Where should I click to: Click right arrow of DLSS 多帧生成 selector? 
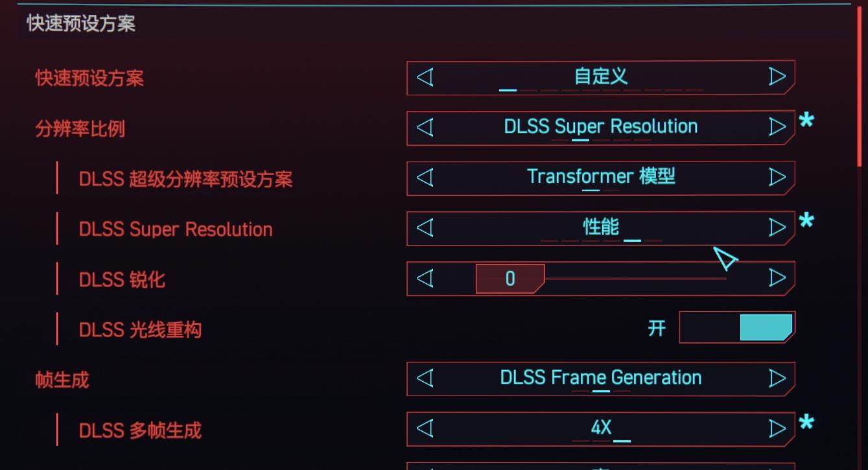pos(777,429)
